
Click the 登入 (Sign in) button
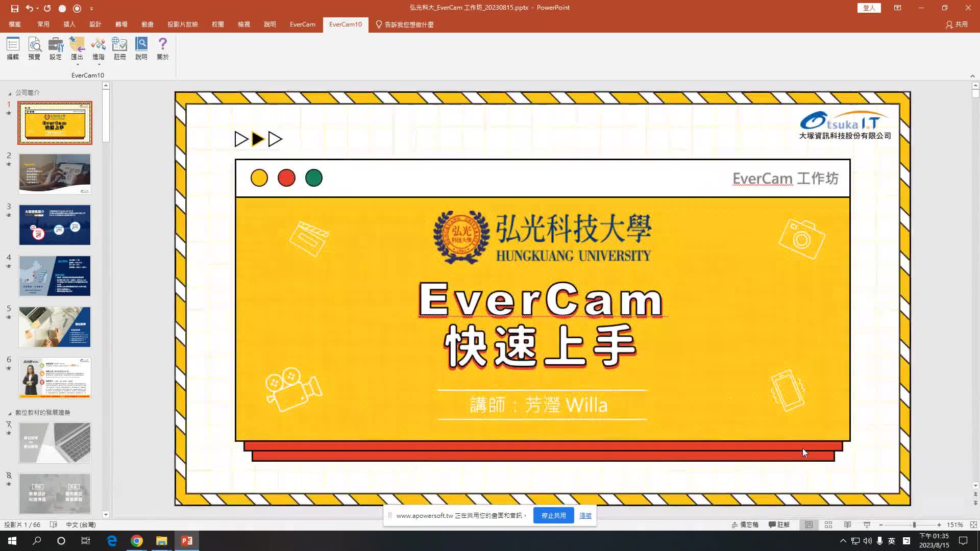869,8
